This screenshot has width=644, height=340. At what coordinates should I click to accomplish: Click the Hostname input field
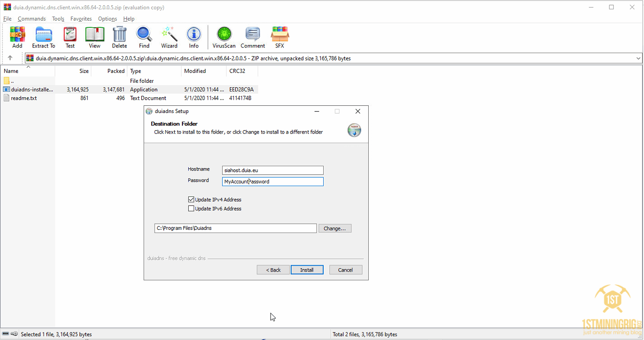pos(273,170)
